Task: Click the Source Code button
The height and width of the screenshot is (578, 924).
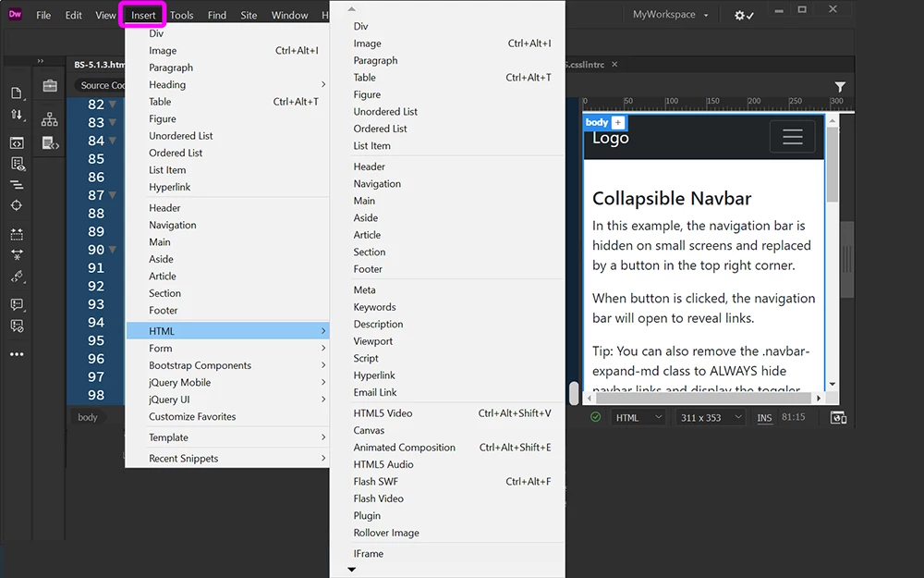Action: (102, 85)
